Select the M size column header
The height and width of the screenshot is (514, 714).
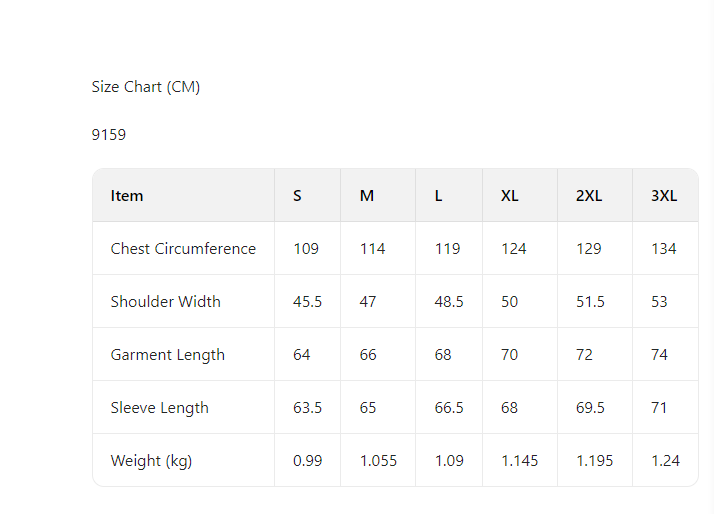367,196
